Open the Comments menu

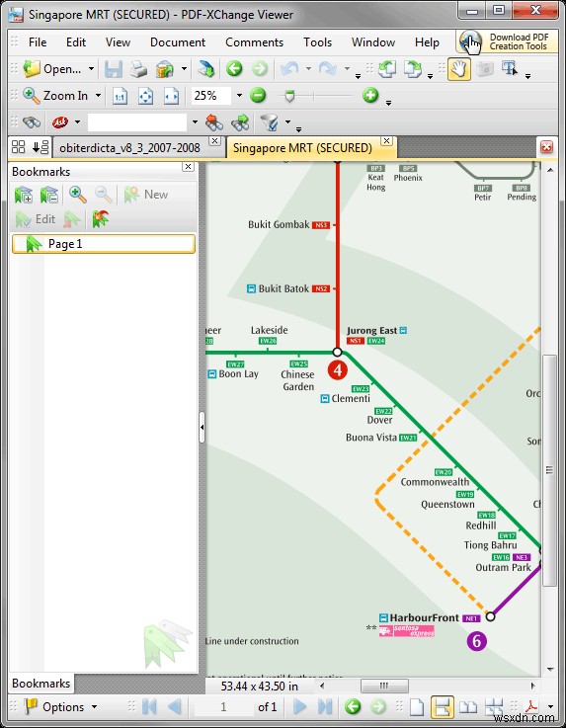pos(254,42)
